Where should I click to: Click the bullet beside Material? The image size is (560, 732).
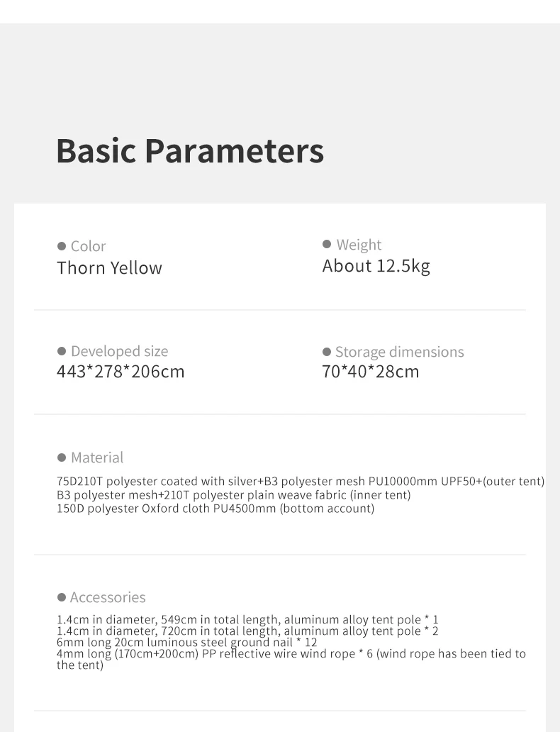coord(62,457)
